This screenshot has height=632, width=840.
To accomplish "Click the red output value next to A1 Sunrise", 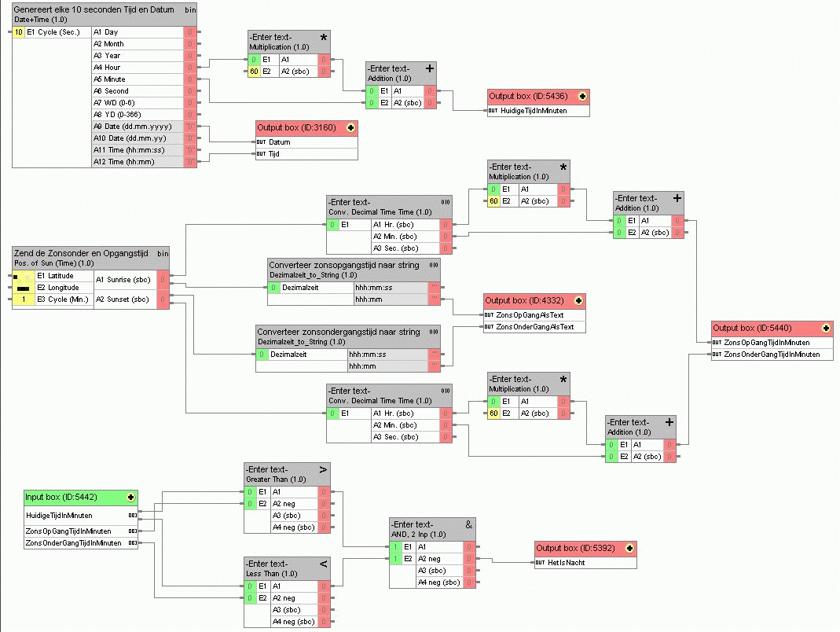I will tap(163, 279).
